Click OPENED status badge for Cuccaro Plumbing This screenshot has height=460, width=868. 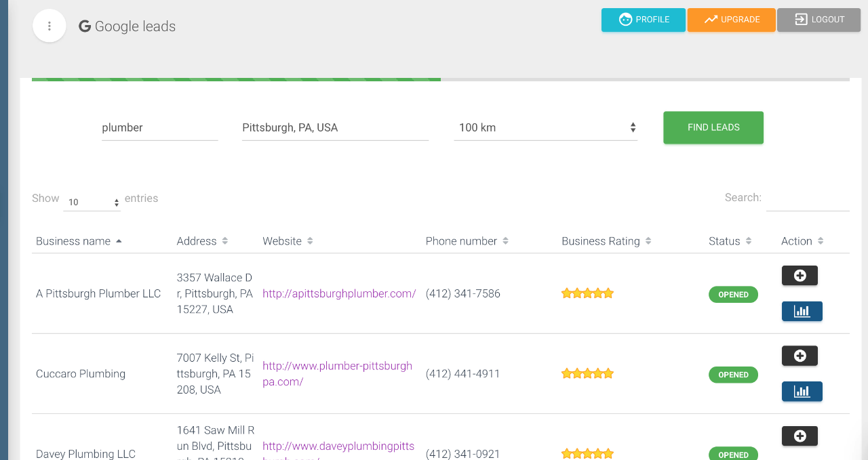[733, 375]
